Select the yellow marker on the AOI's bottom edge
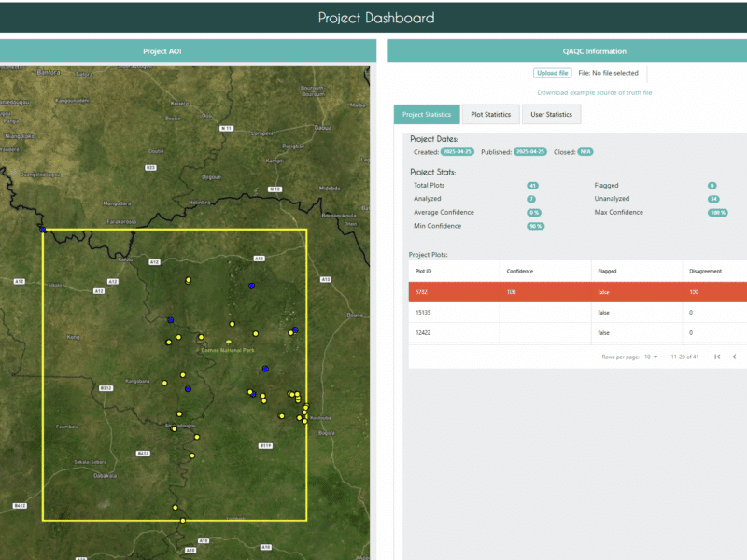This screenshot has height=560, width=747. [x=183, y=521]
